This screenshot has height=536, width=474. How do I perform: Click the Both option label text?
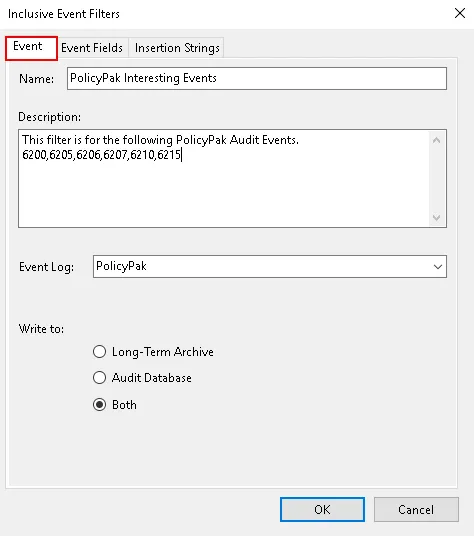(x=124, y=405)
